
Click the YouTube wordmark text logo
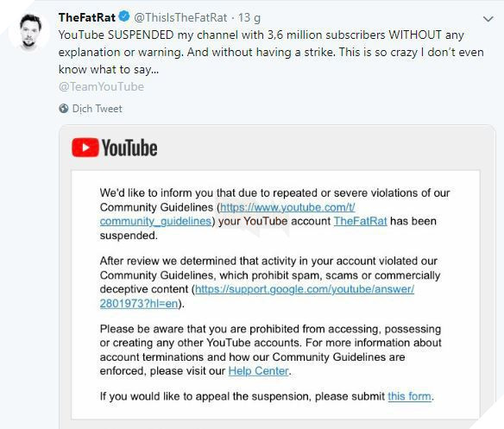click(129, 148)
